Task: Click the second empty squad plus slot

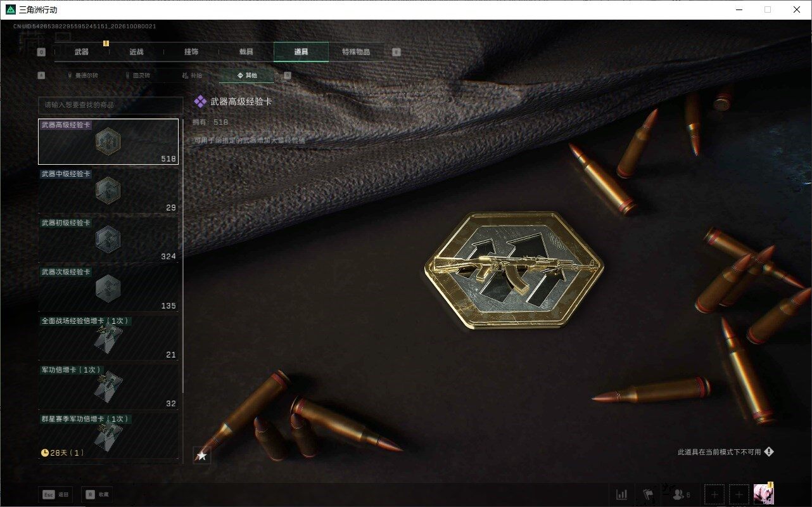Action: [739, 494]
